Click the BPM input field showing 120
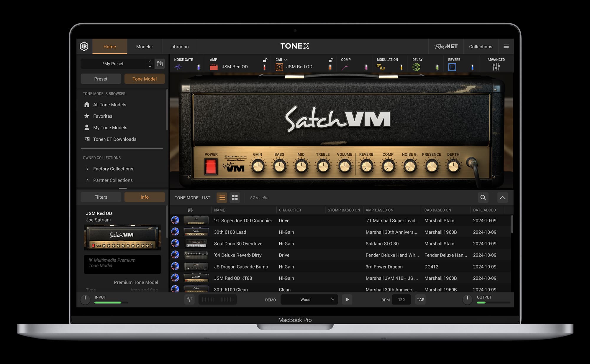590x364 pixels. (x=401, y=299)
